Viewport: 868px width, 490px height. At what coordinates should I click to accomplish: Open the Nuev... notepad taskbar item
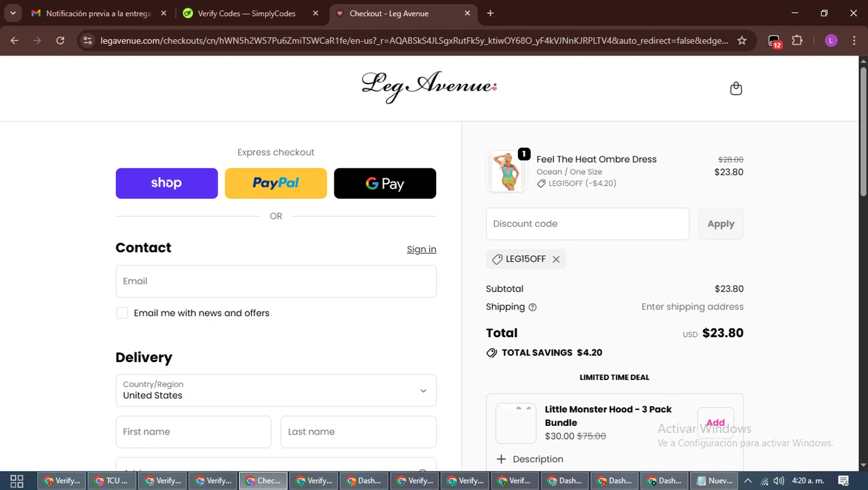[714, 481]
